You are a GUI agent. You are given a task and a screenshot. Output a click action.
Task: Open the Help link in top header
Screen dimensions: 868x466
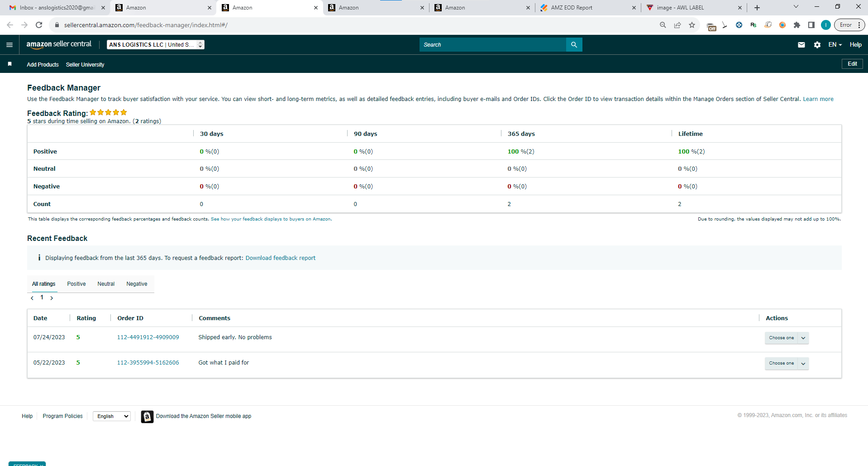click(855, 44)
